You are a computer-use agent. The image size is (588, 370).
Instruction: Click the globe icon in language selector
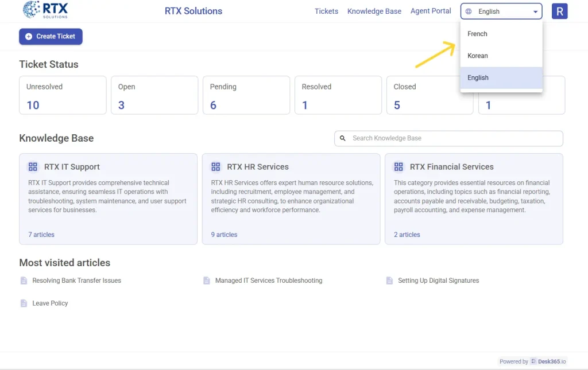coord(470,11)
